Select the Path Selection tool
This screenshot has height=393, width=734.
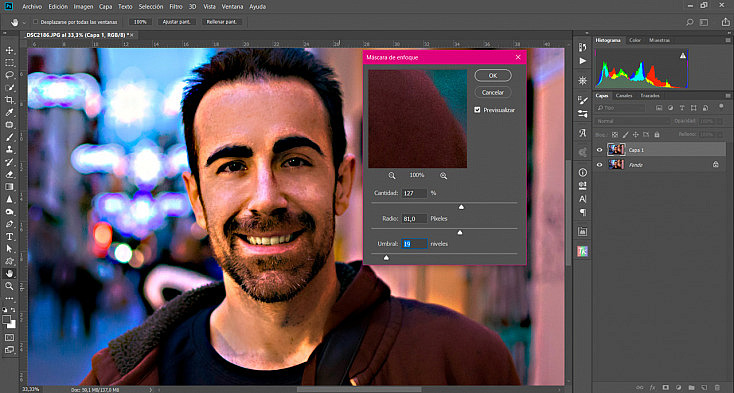[9, 249]
